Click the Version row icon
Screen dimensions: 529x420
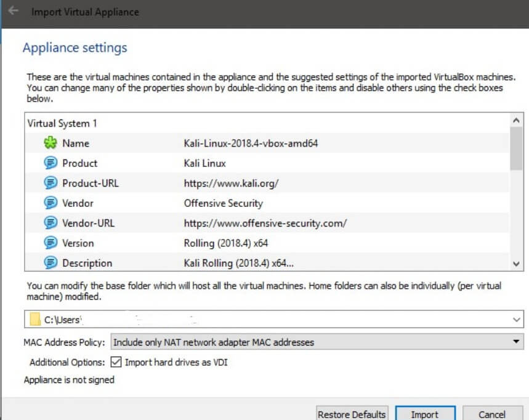tap(50, 243)
